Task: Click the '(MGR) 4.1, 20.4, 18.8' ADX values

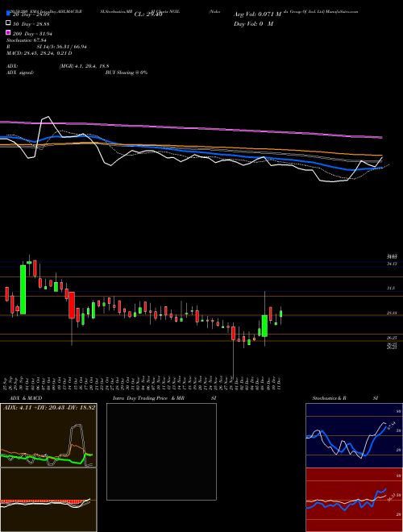Action: point(84,66)
